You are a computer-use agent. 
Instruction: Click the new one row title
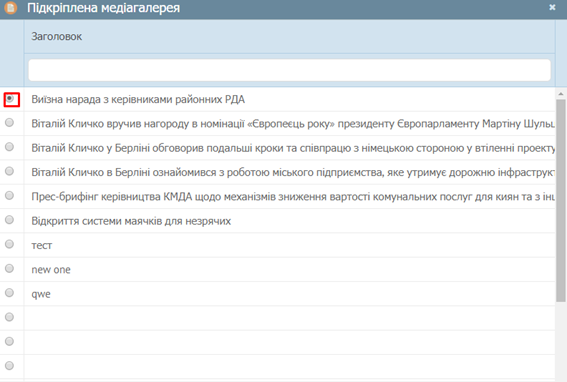[x=51, y=270]
